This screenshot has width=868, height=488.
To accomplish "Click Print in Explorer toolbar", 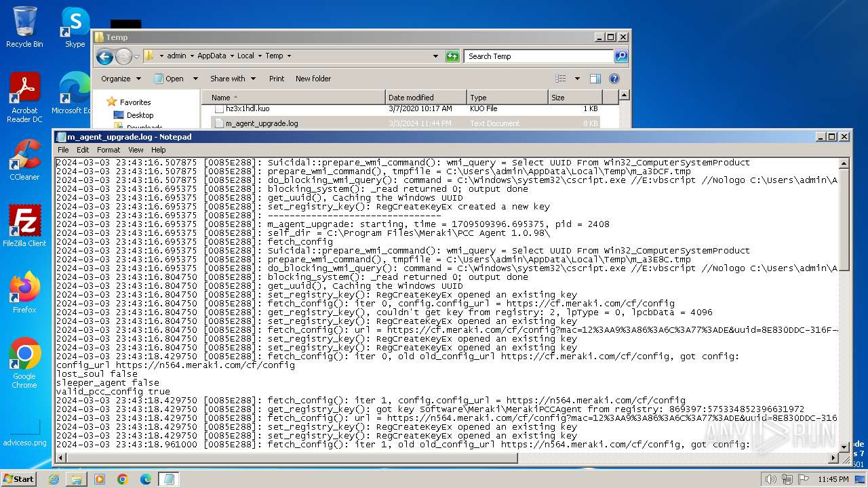I will (x=277, y=79).
